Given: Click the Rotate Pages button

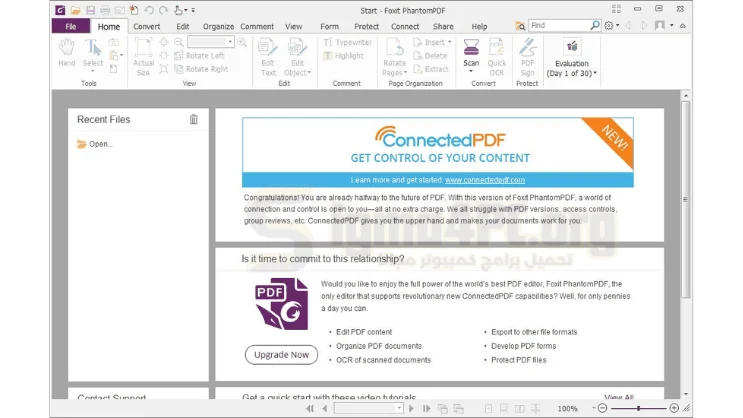Looking at the screenshot, I should (x=395, y=57).
